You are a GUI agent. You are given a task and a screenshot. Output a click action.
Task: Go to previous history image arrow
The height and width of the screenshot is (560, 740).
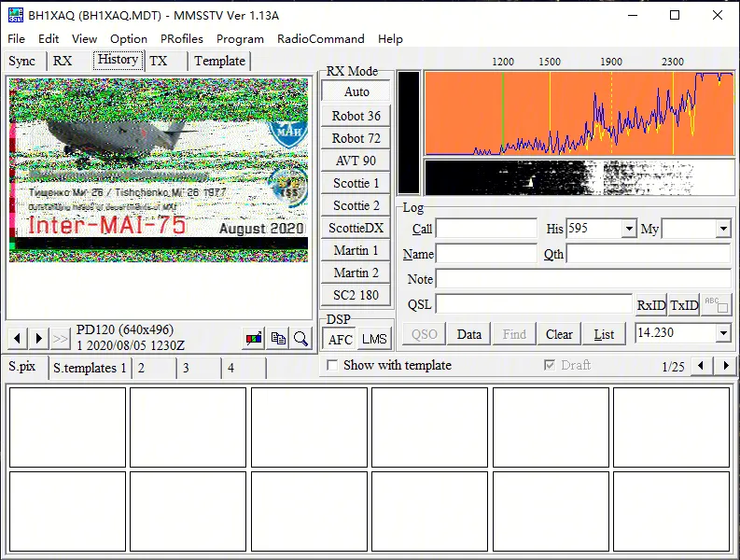click(x=18, y=338)
